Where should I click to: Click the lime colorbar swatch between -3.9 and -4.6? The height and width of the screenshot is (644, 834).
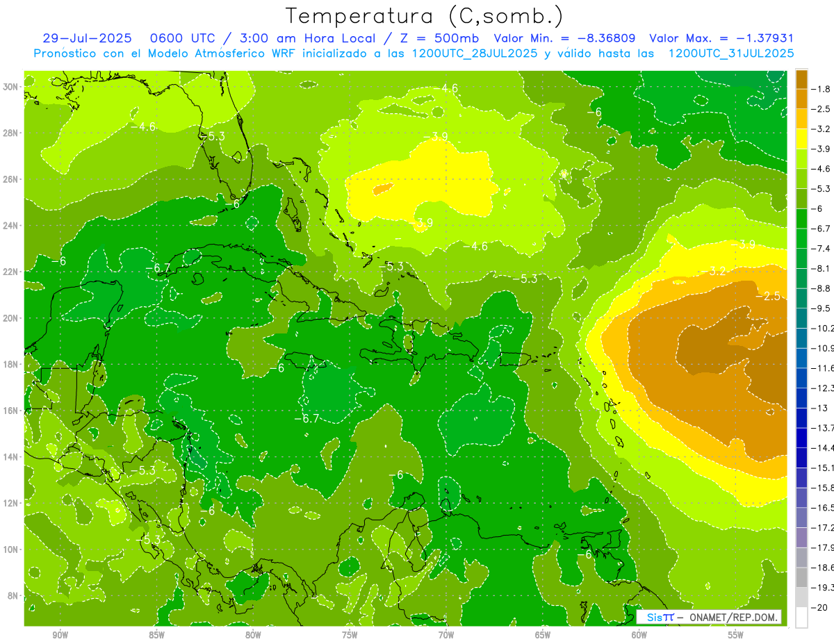801,158
